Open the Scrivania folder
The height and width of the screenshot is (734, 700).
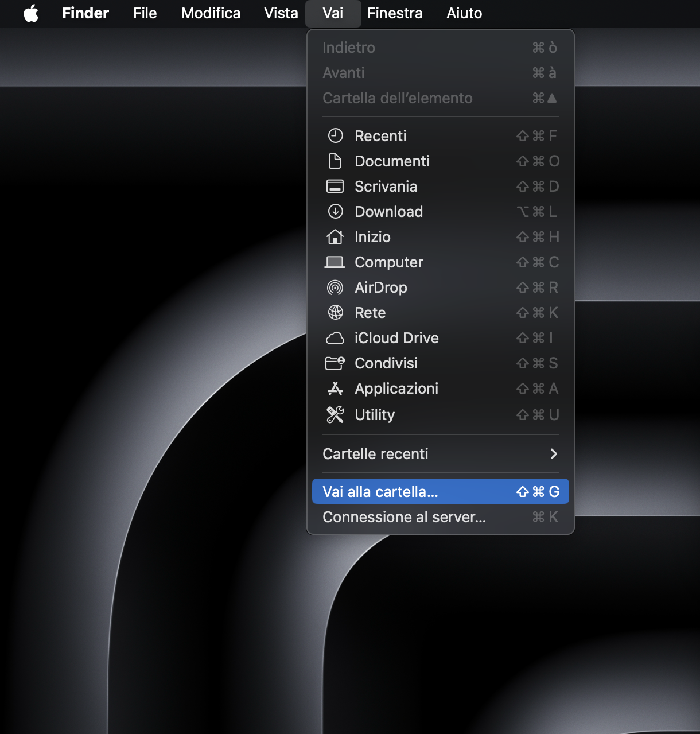tap(386, 187)
